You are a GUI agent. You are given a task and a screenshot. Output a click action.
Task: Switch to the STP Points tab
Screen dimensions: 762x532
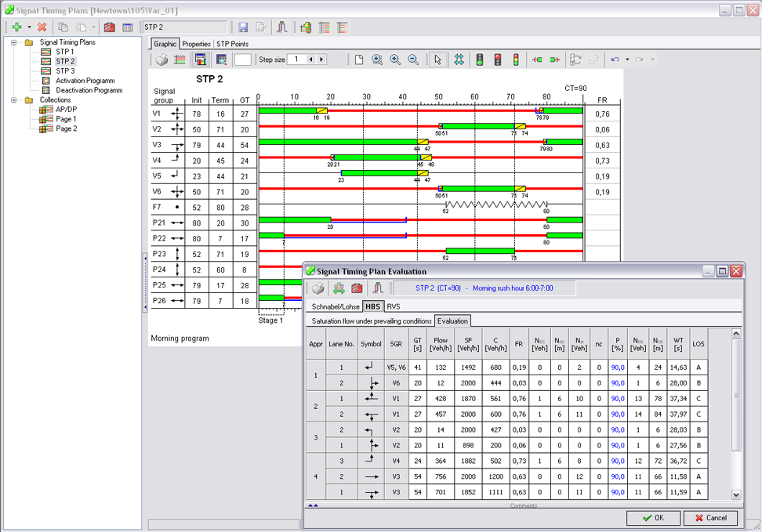point(233,44)
